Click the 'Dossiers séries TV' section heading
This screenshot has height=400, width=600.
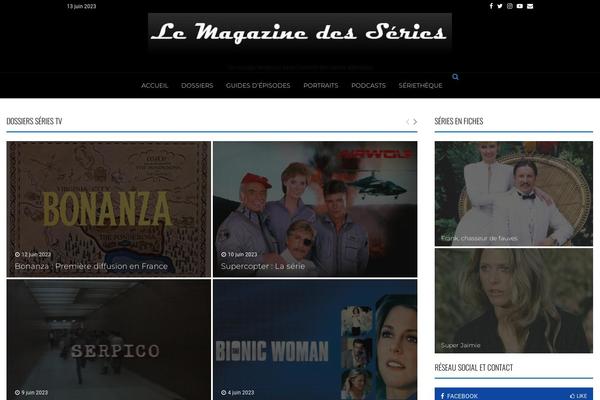click(34, 121)
